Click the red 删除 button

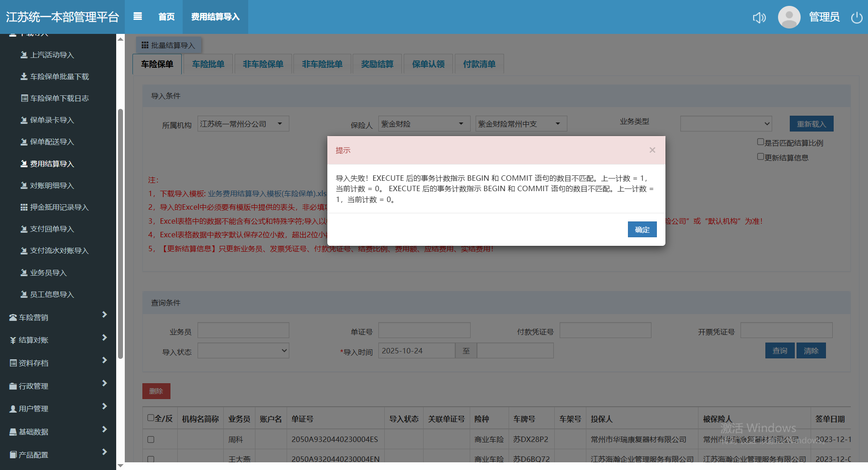coord(156,391)
